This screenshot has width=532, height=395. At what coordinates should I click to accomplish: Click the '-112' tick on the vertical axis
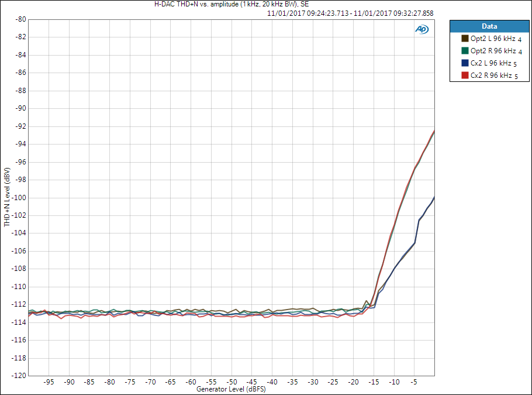(20, 304)
